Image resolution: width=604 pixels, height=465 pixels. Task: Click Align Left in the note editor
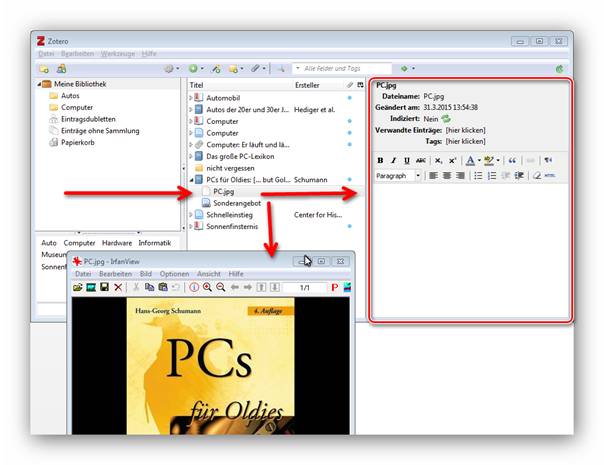433,176
